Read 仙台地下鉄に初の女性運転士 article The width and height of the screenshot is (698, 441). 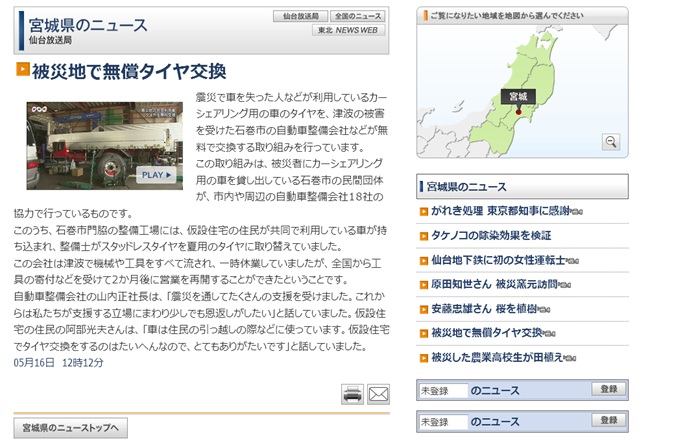pyautogui.click(x=498, y=260)
